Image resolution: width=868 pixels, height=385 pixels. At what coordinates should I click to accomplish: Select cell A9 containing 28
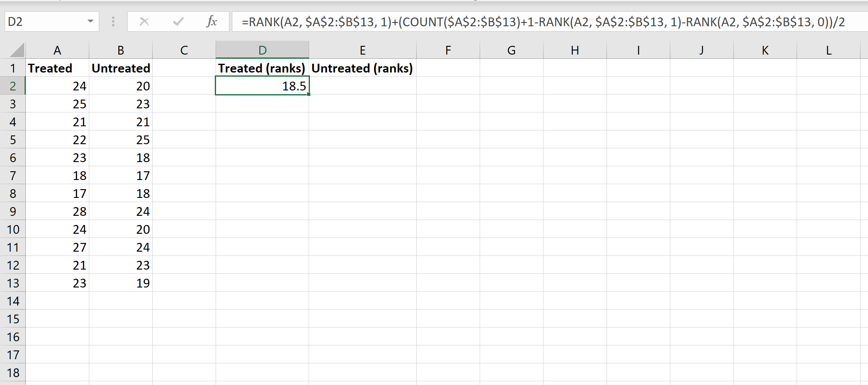coord(57,211)
